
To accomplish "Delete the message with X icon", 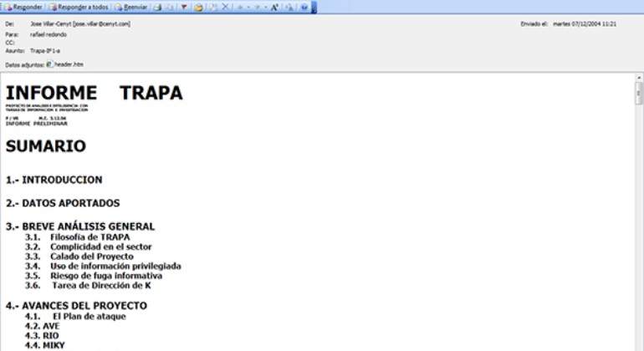I will click(225, 7).
